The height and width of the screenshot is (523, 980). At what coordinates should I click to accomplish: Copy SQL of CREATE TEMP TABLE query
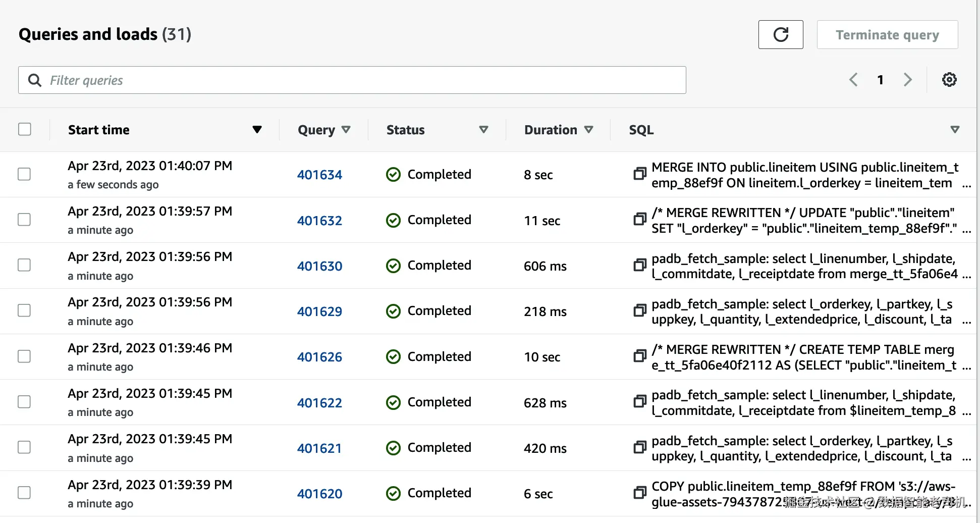click(640, 356)
